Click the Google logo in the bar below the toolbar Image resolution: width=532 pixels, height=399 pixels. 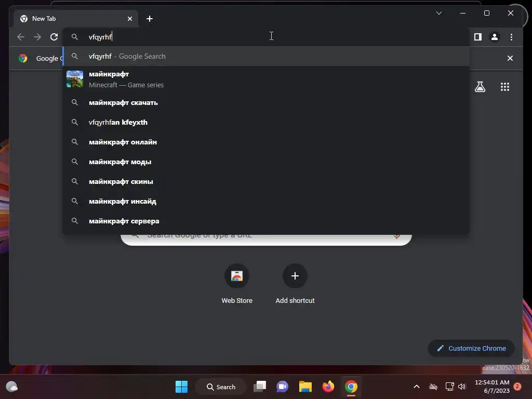coord(23,58)
